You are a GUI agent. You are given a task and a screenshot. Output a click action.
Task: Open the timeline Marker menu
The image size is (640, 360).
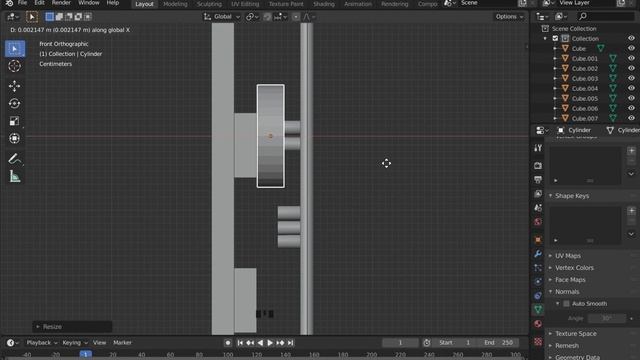tap(122, 343)
